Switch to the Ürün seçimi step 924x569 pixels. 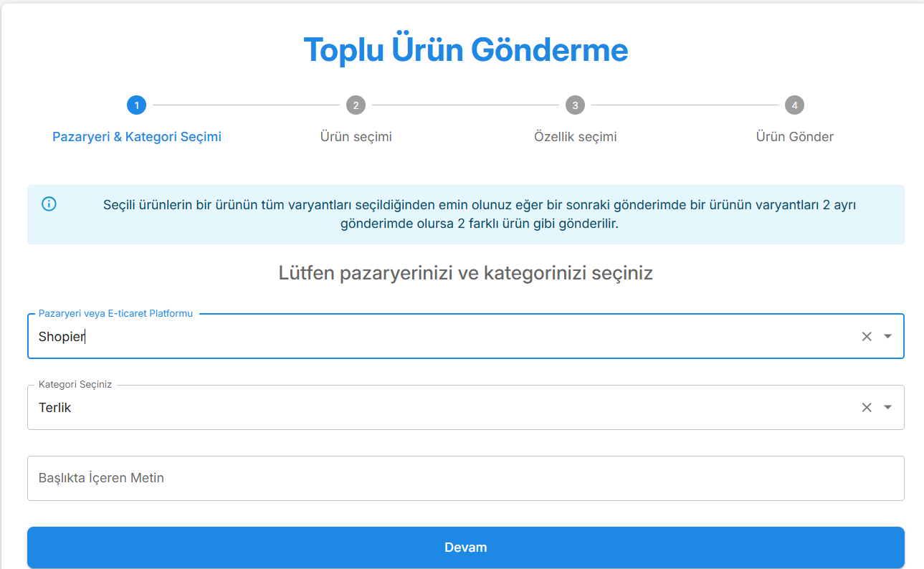pos(356,136)
